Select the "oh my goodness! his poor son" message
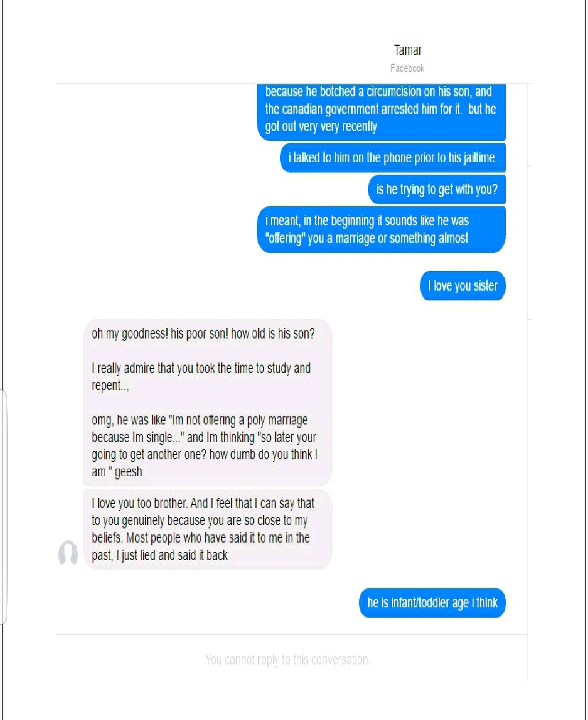 pos(203,334)
